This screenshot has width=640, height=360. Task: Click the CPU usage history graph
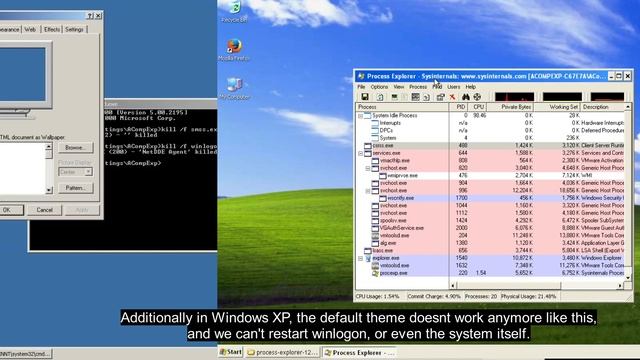pyautogui.click(x=514, y=97)
